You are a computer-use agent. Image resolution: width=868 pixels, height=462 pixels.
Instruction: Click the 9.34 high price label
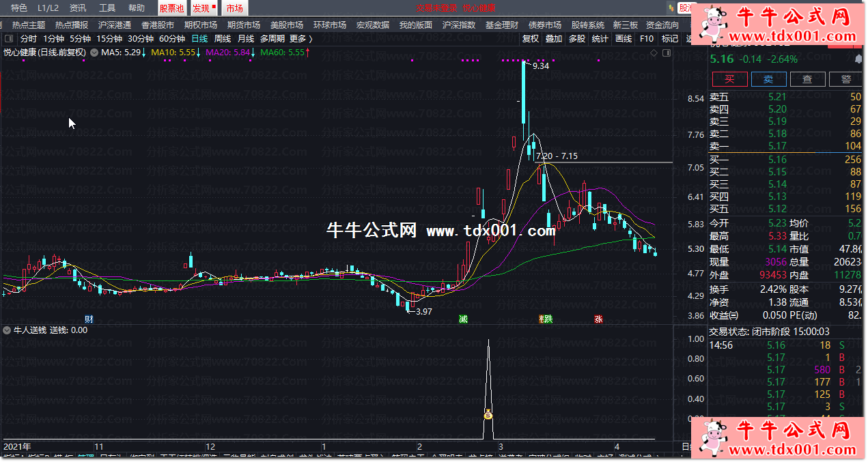click(540, 66)
